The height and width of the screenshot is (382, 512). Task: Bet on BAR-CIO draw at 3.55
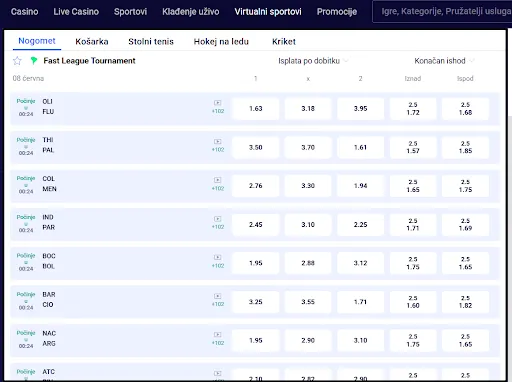308,302
